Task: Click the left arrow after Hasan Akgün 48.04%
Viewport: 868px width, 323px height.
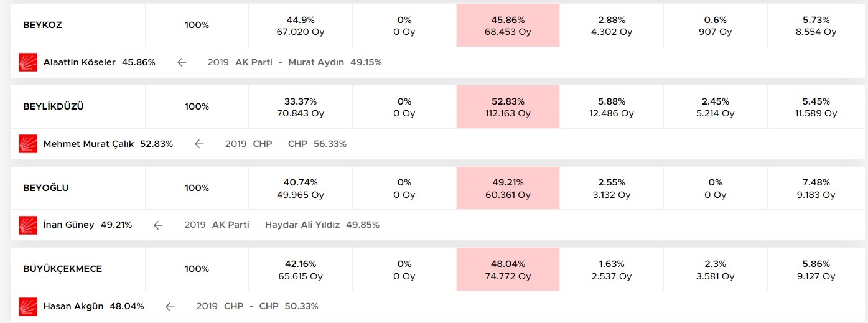Action: [x=170, y=306]
